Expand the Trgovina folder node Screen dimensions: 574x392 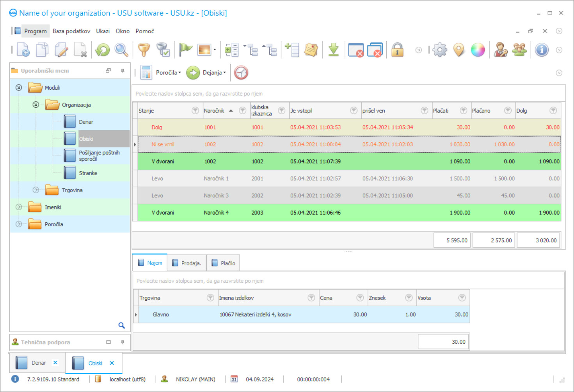click(36, 190)
